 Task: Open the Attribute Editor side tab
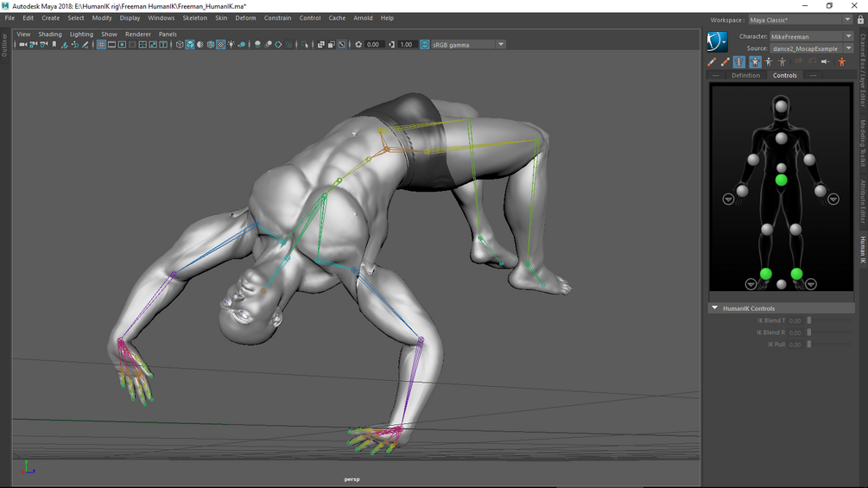(x=863, y=201)
